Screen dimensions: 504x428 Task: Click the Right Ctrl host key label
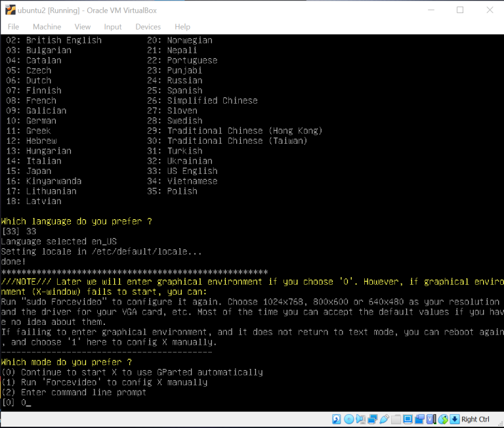point(475,419)
